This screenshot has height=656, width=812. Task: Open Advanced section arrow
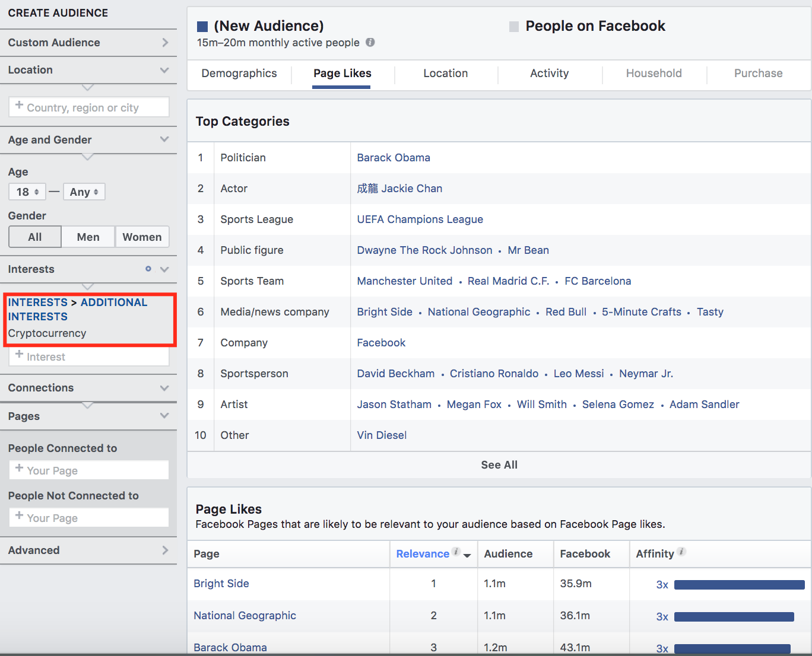[x=165, y=550]
